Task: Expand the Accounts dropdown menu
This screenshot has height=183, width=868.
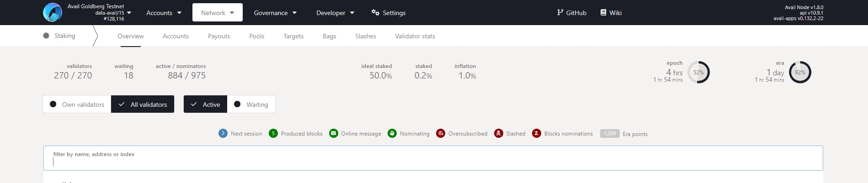Action: pos(164,13)
